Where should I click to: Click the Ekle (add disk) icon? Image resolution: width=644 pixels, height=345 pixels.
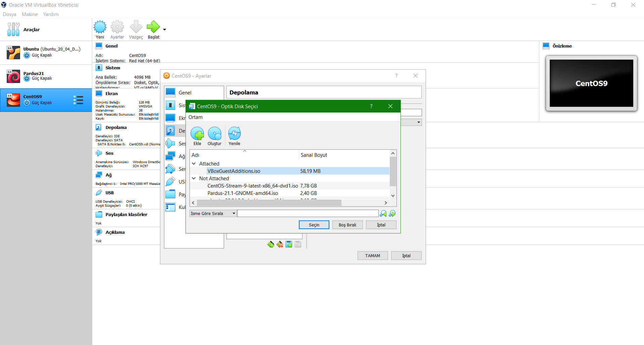click(x=197, y=134)
